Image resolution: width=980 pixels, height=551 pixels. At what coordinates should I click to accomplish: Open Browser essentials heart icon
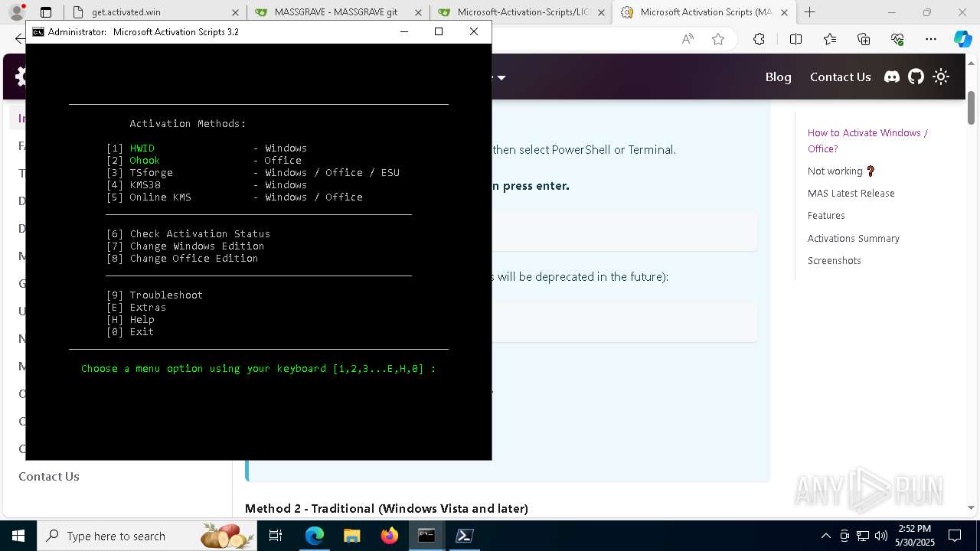pos(897,39)
